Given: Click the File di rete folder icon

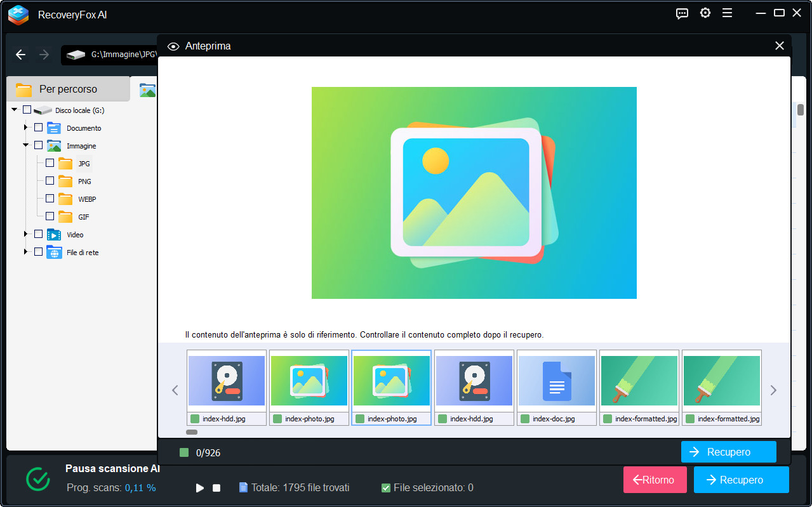Looking at the screenshot, I should [54, 252].
